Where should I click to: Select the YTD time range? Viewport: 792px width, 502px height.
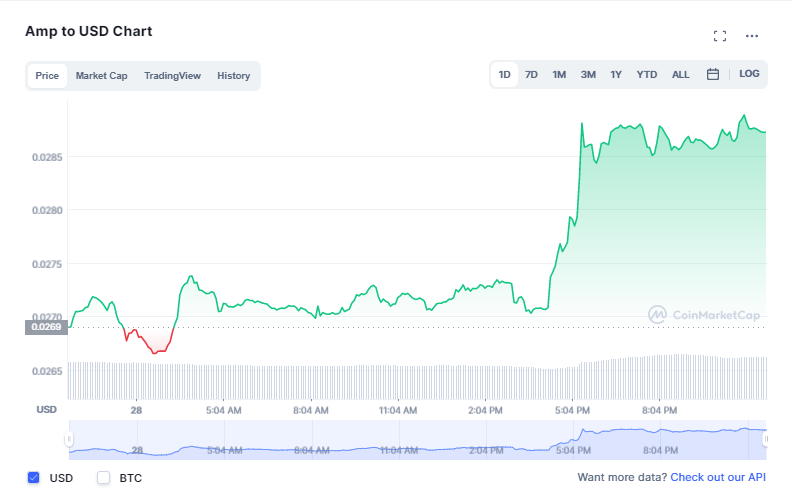pyautogui.click(x=647, y=75)
